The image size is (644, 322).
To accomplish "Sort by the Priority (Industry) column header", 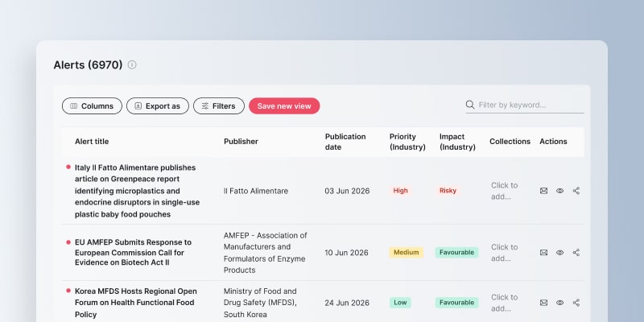I will [x=407, y=142].
